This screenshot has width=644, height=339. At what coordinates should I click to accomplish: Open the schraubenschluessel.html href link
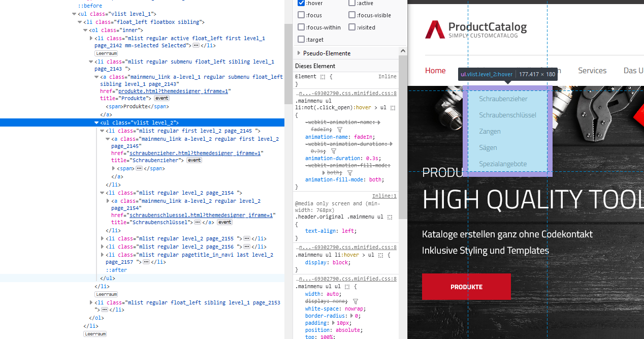[201, 215]
